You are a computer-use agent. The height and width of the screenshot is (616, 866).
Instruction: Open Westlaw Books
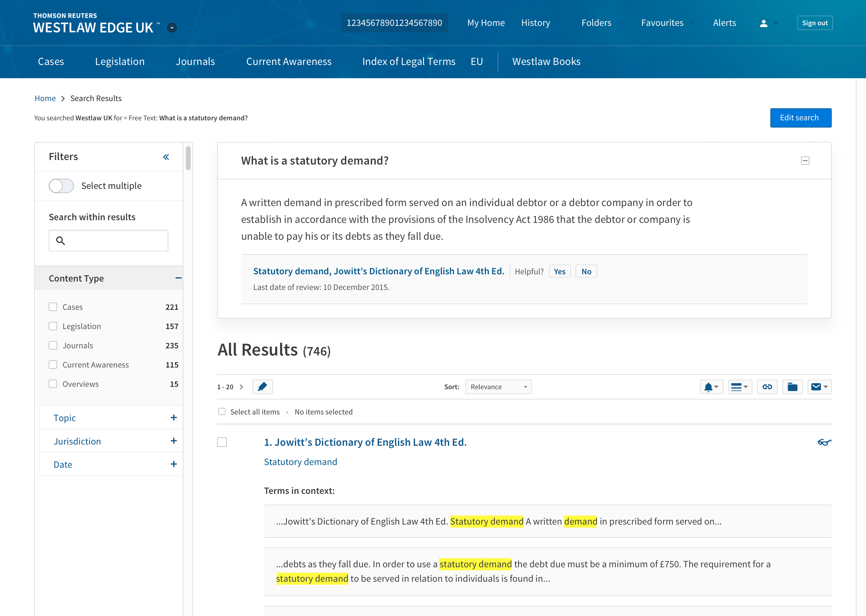click(546, 61)
